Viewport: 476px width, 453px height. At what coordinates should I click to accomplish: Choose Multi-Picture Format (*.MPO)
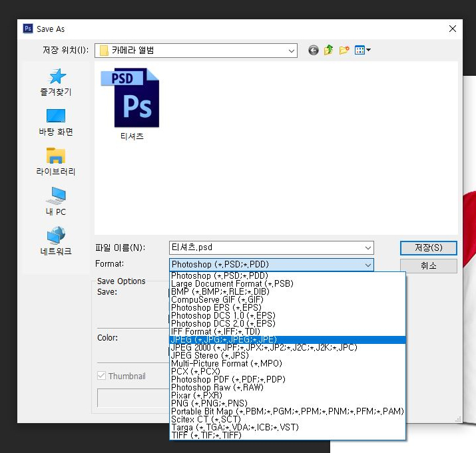pyautogui.click(x=287, y=363)
